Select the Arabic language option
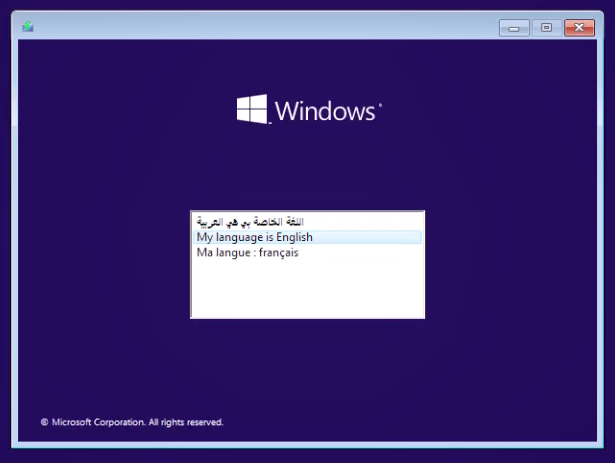Viewport: 615px width, 463px height. coord(307,222)
